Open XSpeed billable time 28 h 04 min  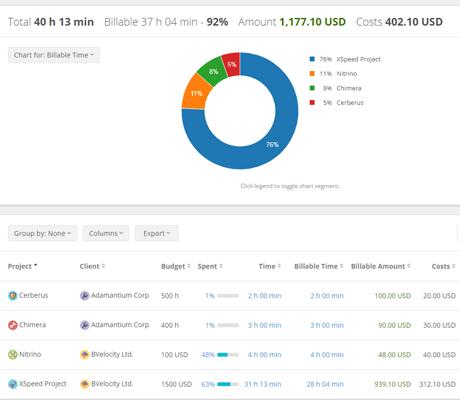pos(325,384)
